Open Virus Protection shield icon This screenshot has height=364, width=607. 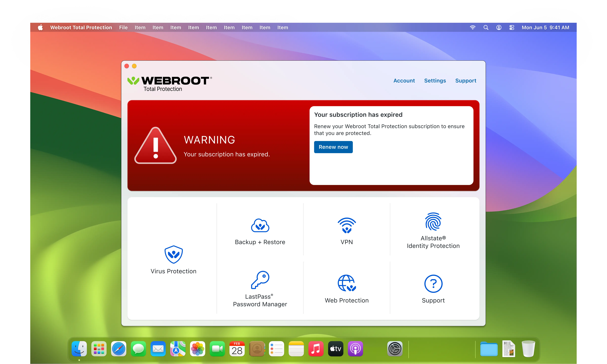tap(174, 254)
